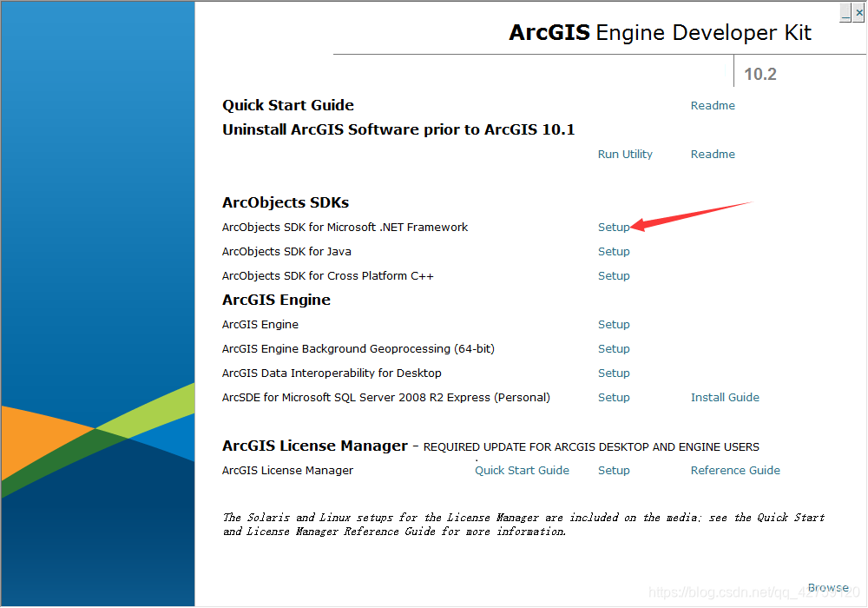Open the ArcSDE Install Guide link

pyautogui.click(x=725, y=397)
